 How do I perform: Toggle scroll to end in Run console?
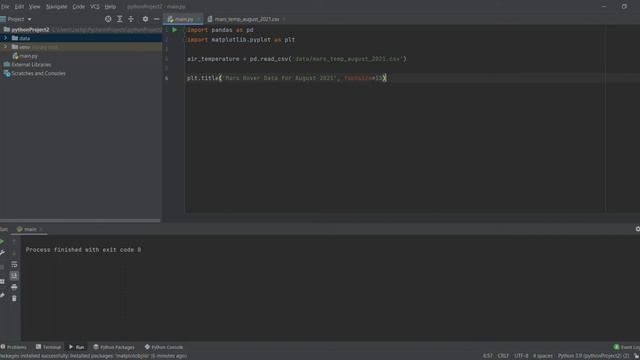14,276
